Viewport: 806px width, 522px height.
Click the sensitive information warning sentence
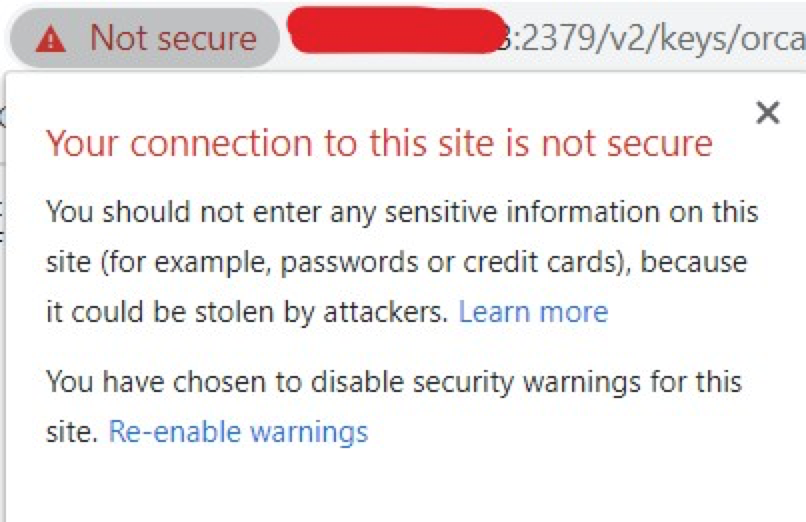pyautogui.click(x=402, y=262)
